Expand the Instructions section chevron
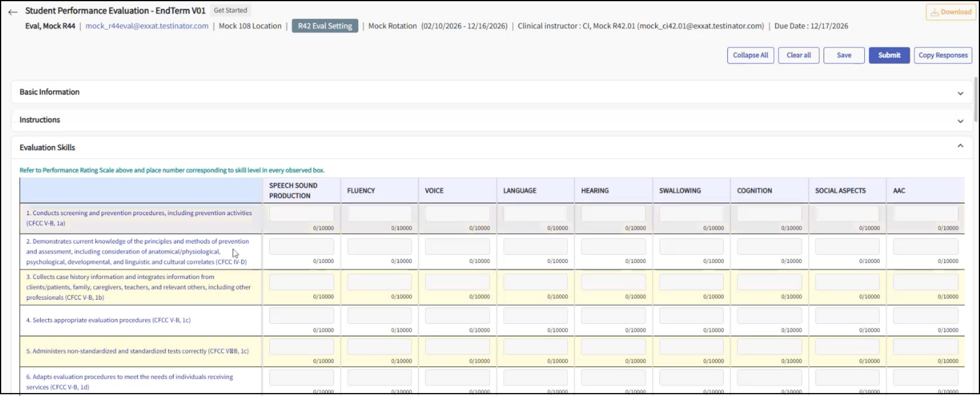This screenshot has height=396, width=980. tap(960, 121)
